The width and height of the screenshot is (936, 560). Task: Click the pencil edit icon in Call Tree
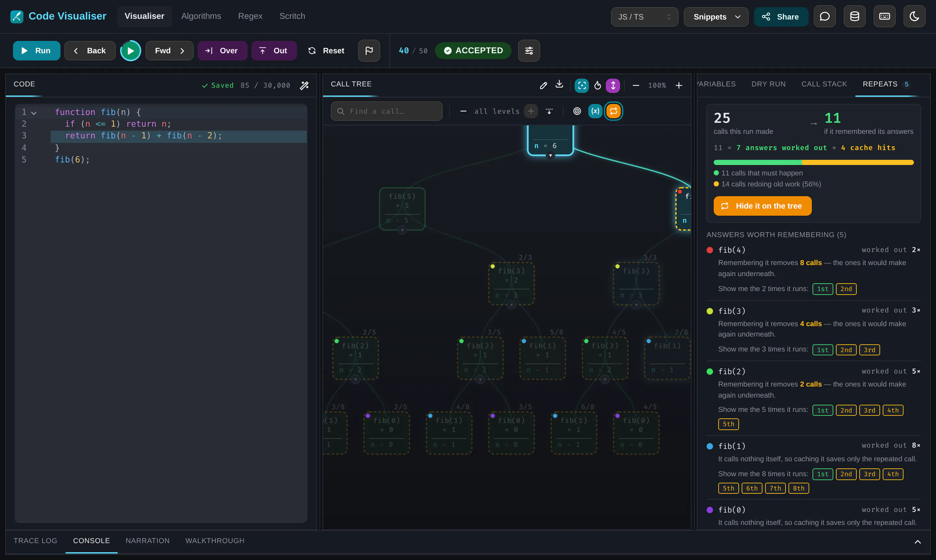tap(543, 85)
